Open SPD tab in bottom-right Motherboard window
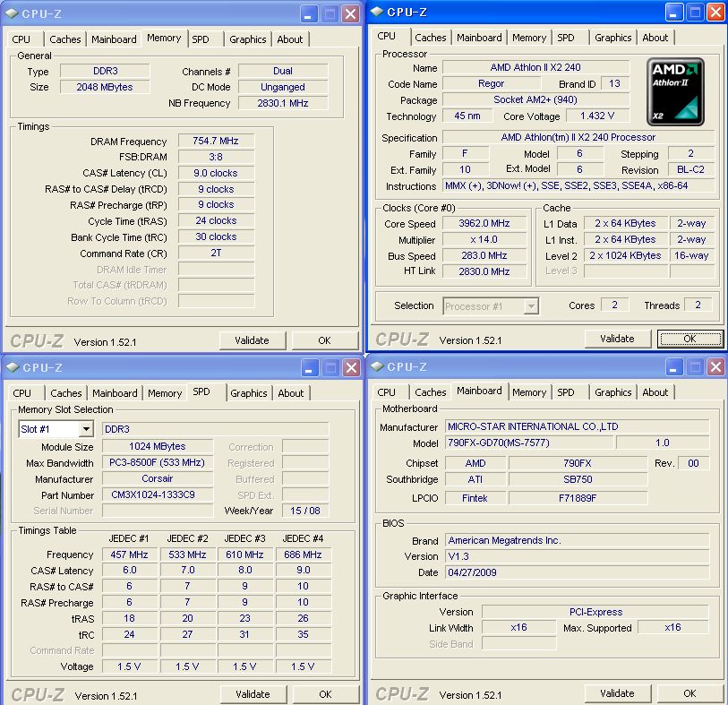 coord(566,392)
